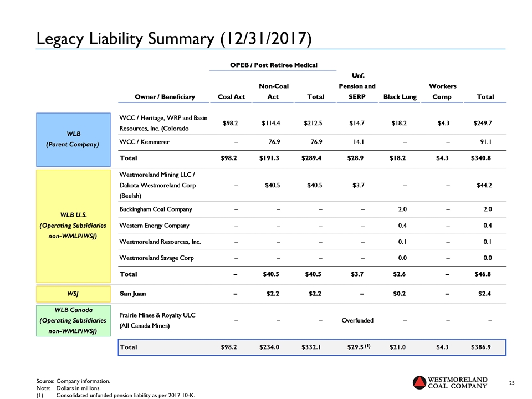Select the yellow WLB U.S. Operating Subsidiaries box
This screenshot has height=399, width=532.
point(74,226)
